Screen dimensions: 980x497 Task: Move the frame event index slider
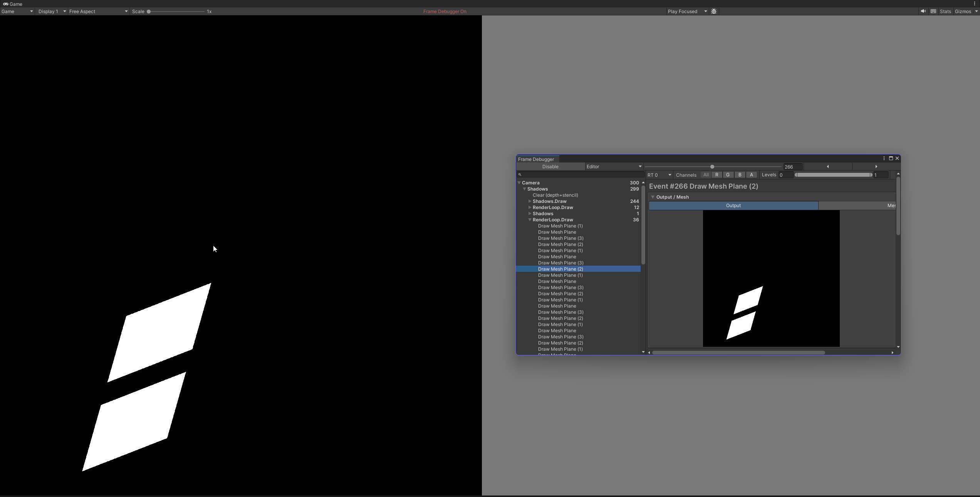click(713, 167)
